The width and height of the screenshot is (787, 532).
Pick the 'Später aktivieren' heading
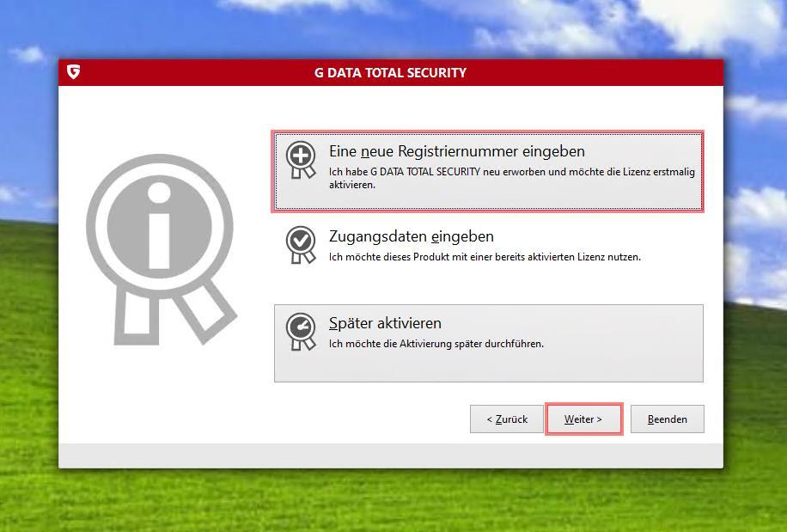385,323
